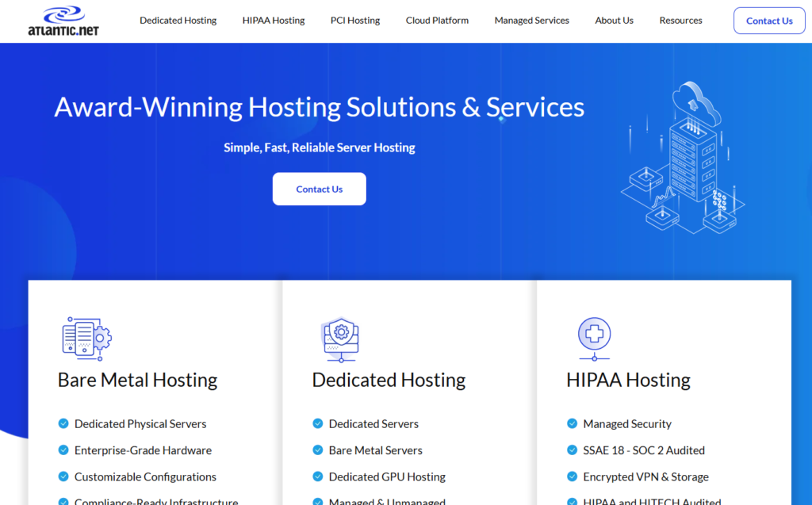Click the Contact Us button in the header
The width and height of the screenshot is (812, 505).
tap(768, 21)
